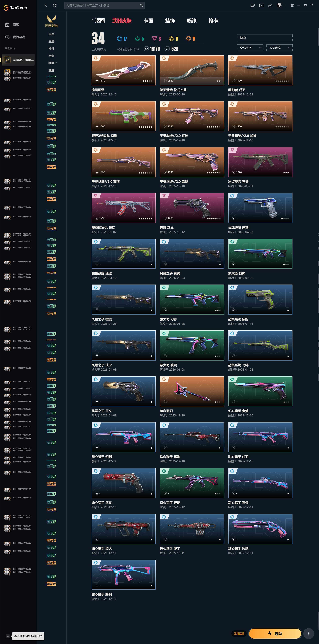
Task: Open the three-dot menu beside 启动
Action: tap(309, 633)
